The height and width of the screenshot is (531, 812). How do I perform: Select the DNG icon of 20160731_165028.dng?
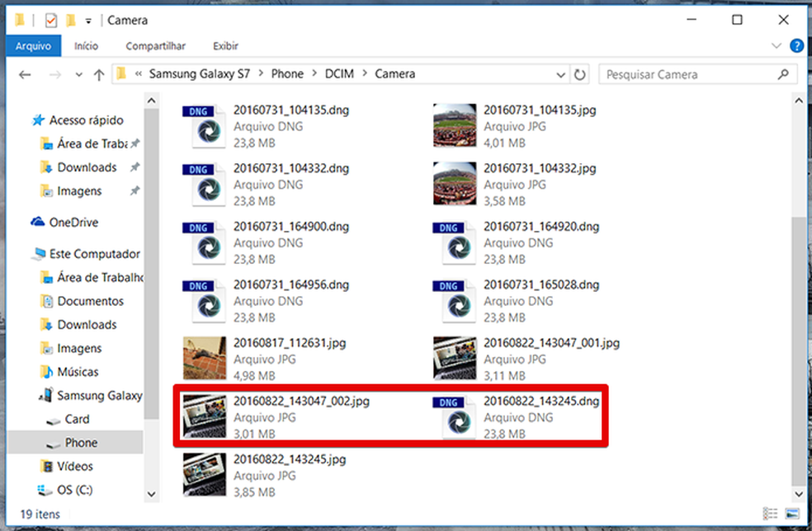pyautogui.click(x=455, y=301)
